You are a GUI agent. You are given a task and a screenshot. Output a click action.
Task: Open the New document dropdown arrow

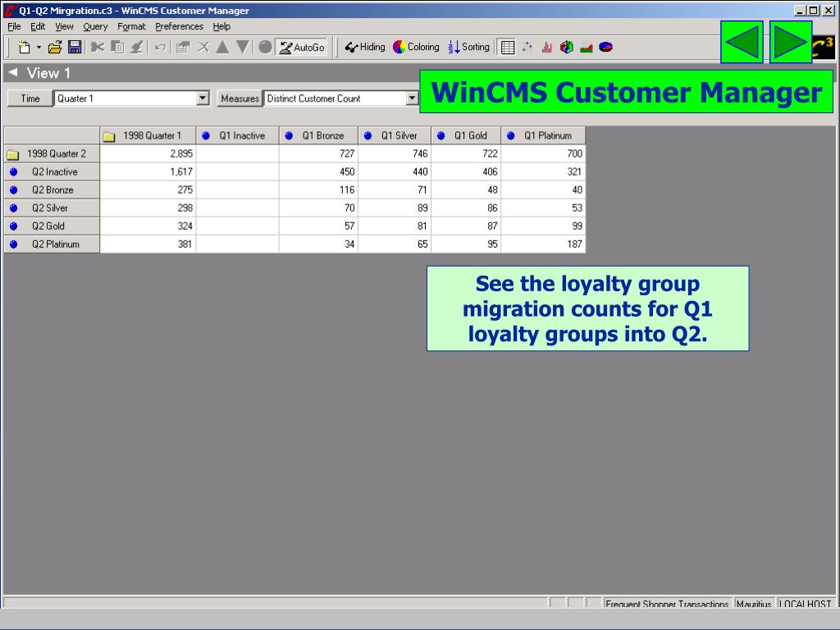pyautogui.click(x=39, y=47)
